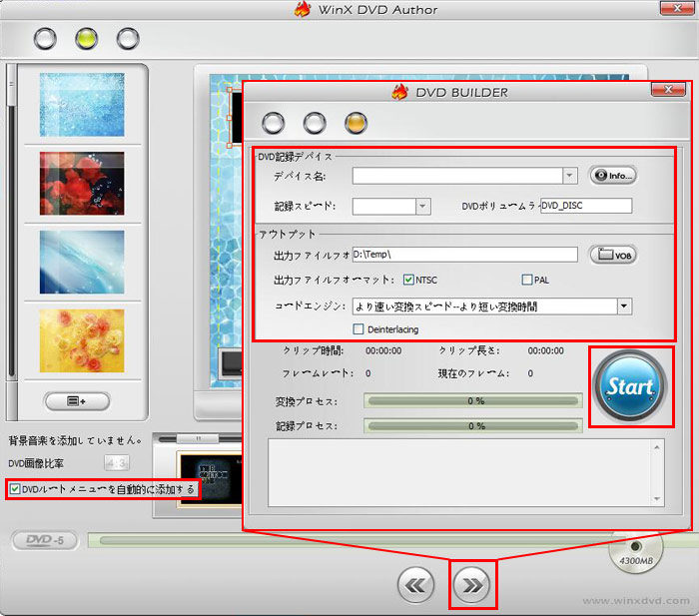The width and height of the screenshot is (699, 616).
Task: Click the disc capacity usage bar
Action: (352, 540)
